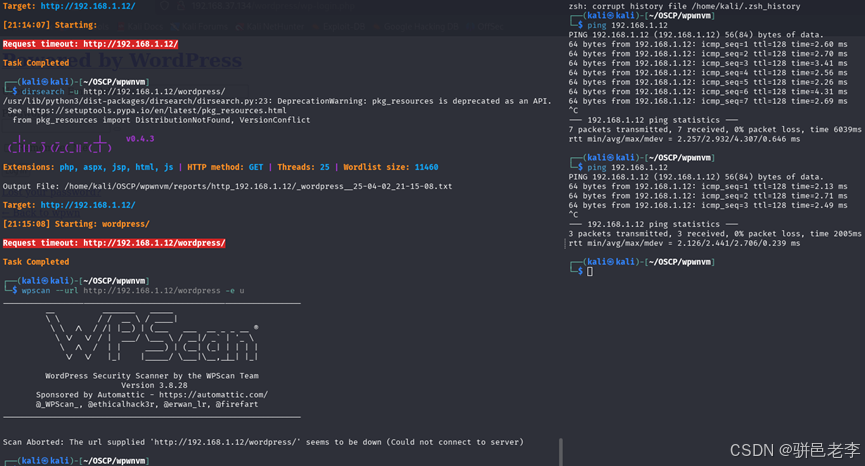Click "3 packets transmitted, 3 received" statistics line

coord(715,234)
